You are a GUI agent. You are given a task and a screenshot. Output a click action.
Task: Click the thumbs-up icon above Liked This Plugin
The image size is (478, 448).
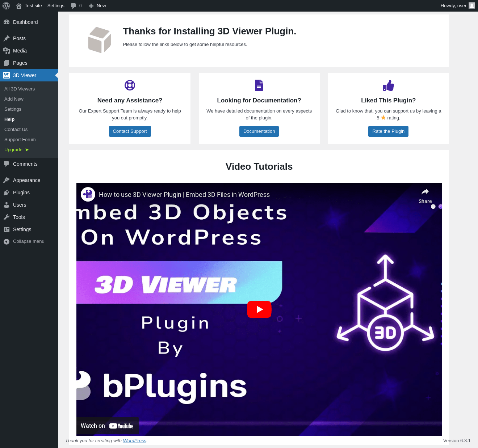[389, 85]
